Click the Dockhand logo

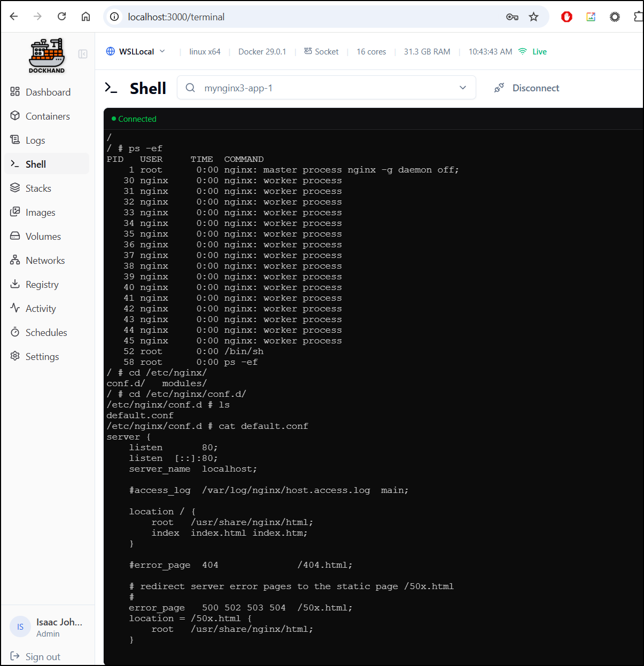tap(46, 56)
